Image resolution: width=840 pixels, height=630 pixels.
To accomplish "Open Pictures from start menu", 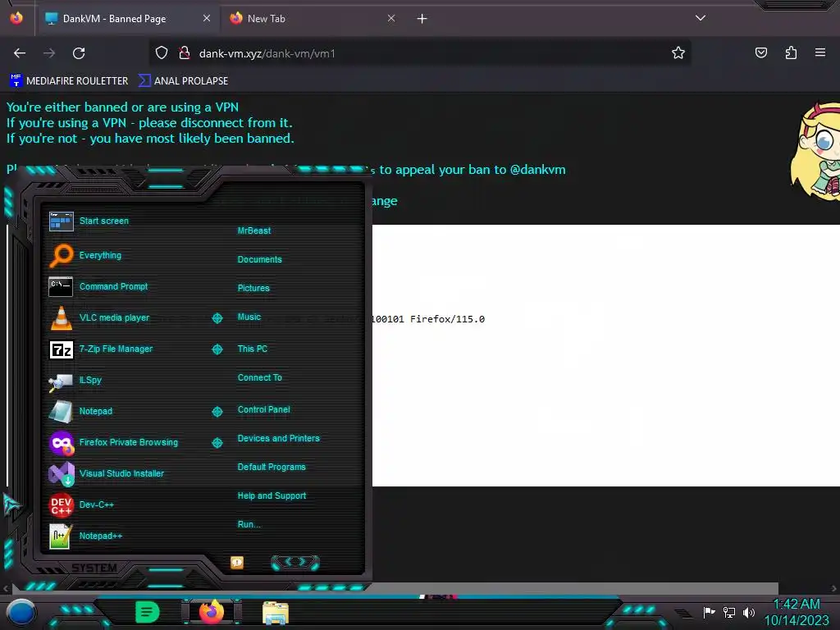I will click(253, 288).
